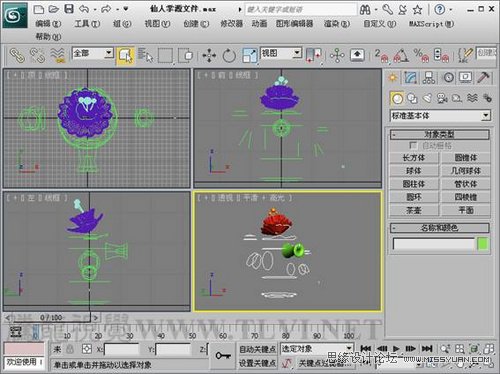Open the 标准基本体 primitives dropdown
Image resolution: width=500 pixels, height=374 pixels.
486,116
